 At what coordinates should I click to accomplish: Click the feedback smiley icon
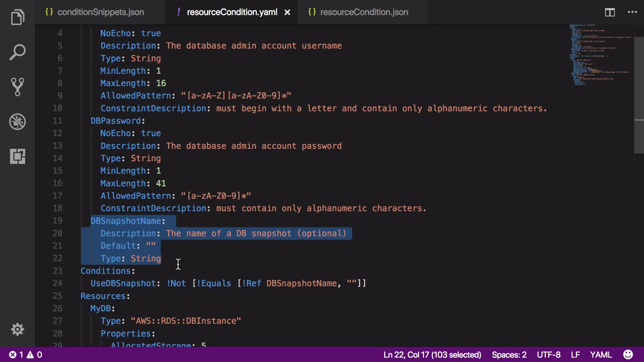click(628, 355)
